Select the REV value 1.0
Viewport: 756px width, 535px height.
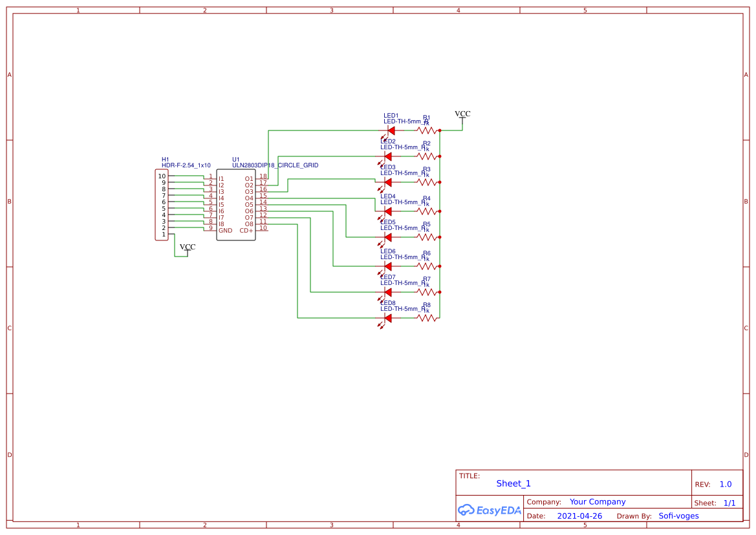[x=725, y=485]
